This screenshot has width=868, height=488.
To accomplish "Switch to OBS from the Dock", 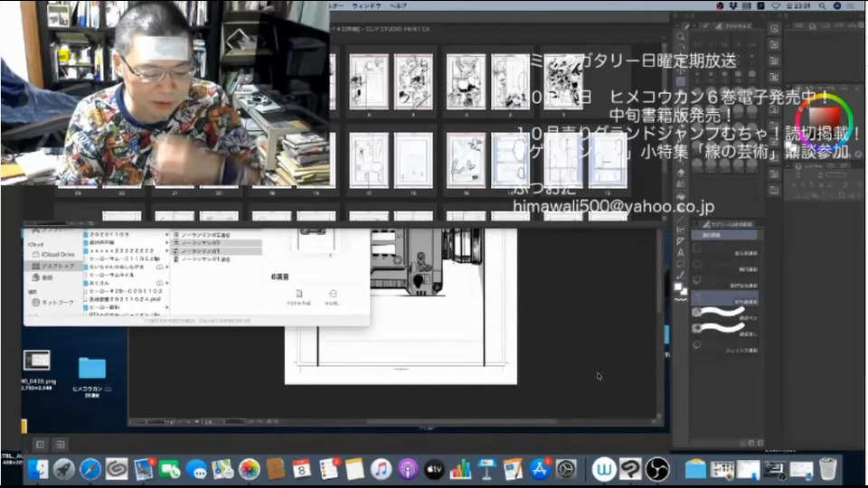I will tap(657, 470).
